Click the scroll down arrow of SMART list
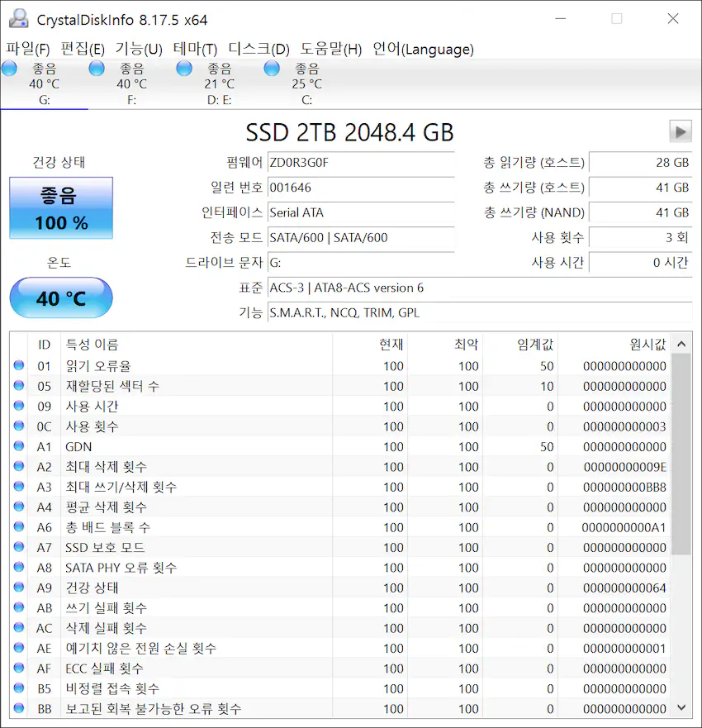702x728 pixels. tap(681, 707)
